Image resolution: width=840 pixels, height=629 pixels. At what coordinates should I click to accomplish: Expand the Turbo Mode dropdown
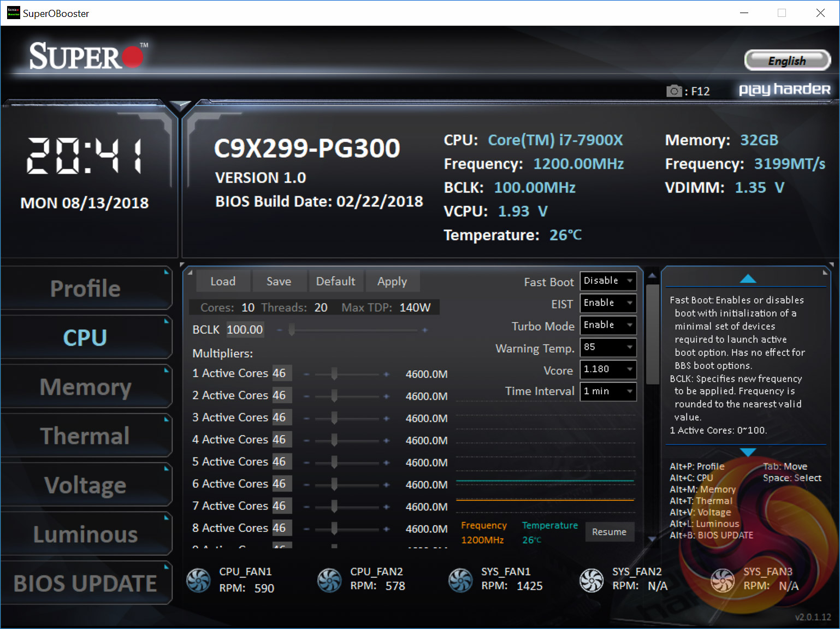click(608, 325)
